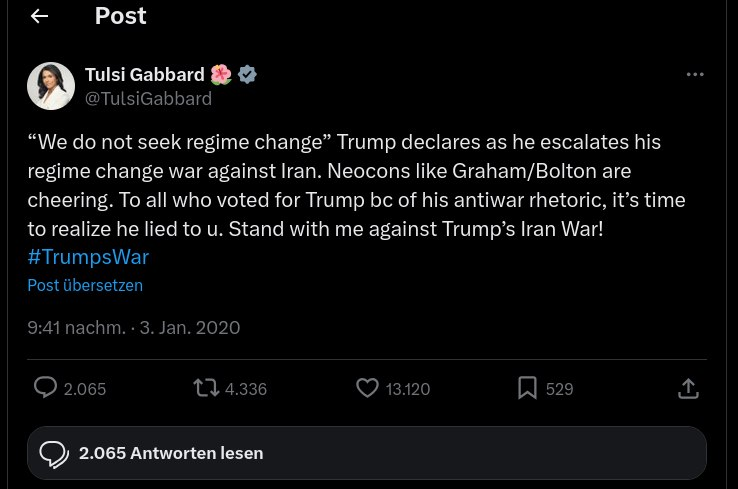Image resolution: width=738 pixels, height=489 pixels.
Task: Click the 13.120 likes count
Action: [x=408, y=389]
